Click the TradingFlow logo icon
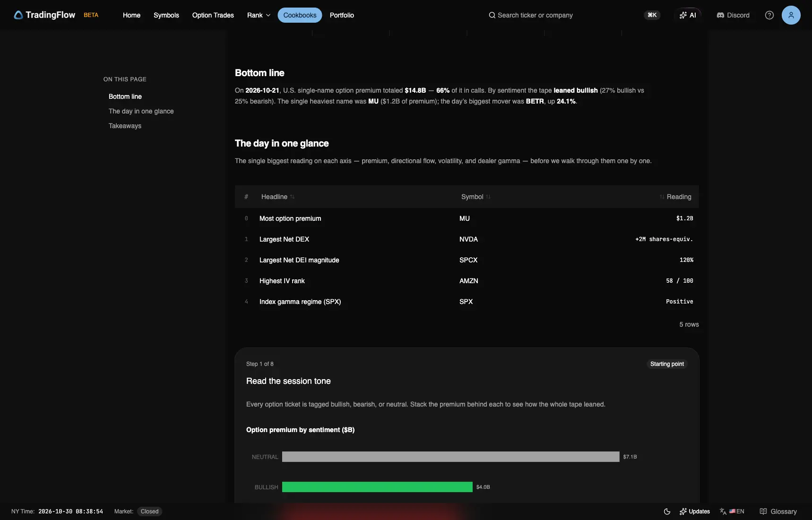 point(18,15)
